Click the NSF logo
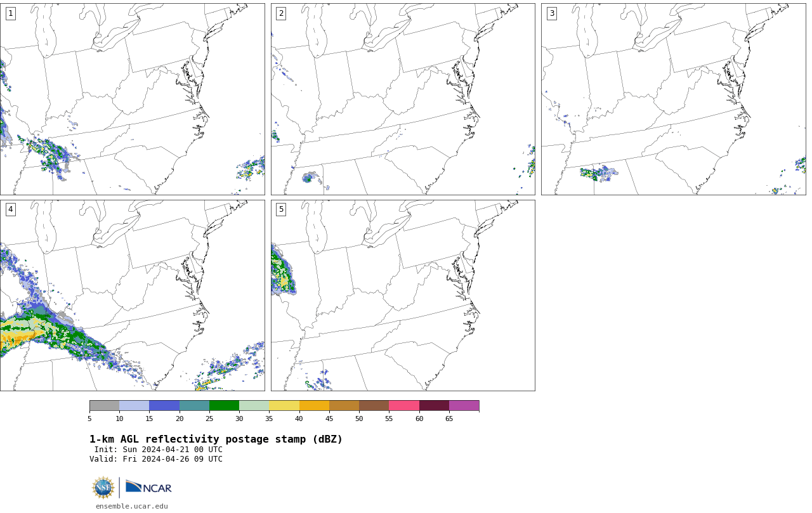 [103, 488]
